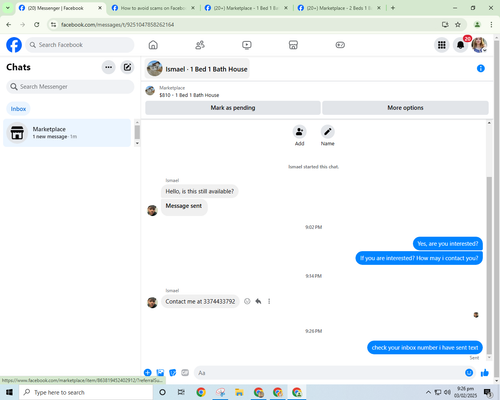Screen dimensions: 500x400
Task: Open conversation information (i) icon
Action: coord(481,68)
